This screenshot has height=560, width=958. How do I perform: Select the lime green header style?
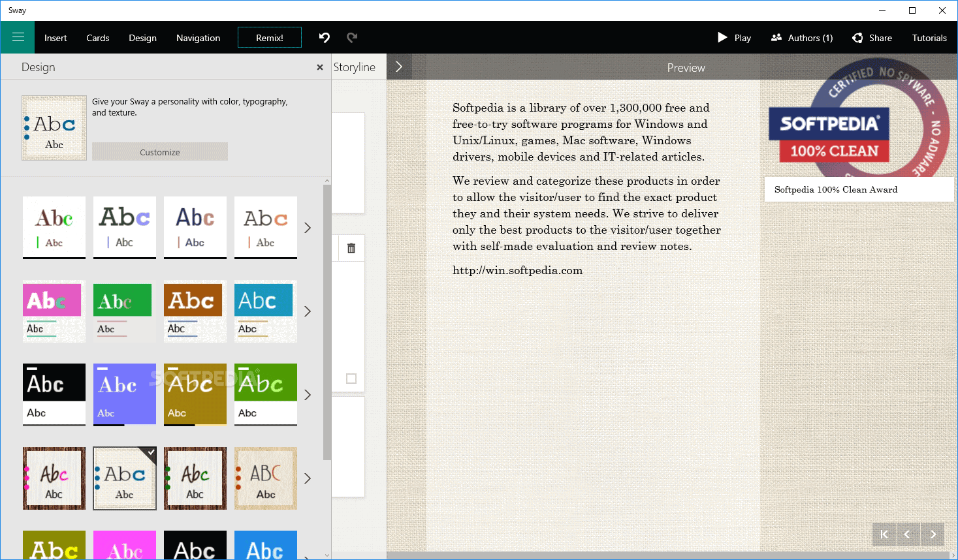(266, 395)
